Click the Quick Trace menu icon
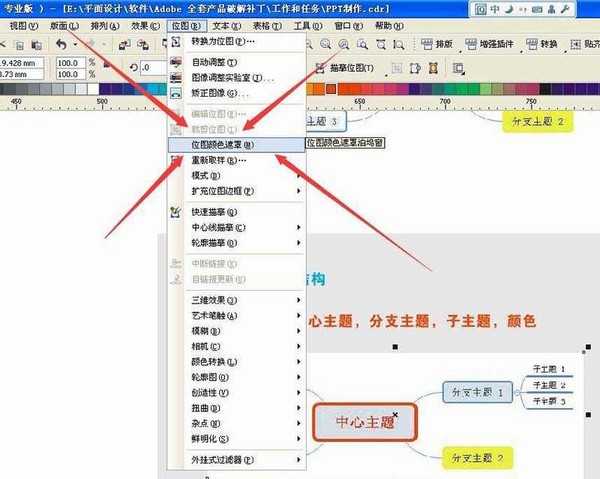Image resolution: width=600 pixels, height=479 pixels. pyautogui.click(x=175, y=212)
